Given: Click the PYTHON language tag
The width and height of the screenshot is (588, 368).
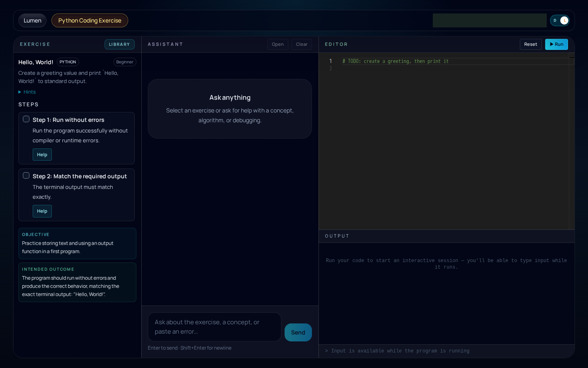Looking at the screenshot, I should pos(68,62).
